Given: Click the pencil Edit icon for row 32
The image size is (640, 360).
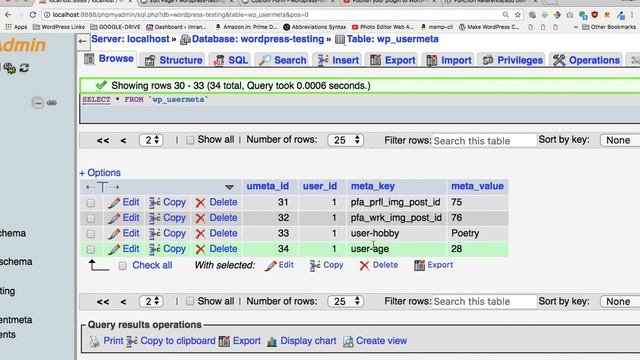Looking at the screenshot, I should tap(114, 218).
